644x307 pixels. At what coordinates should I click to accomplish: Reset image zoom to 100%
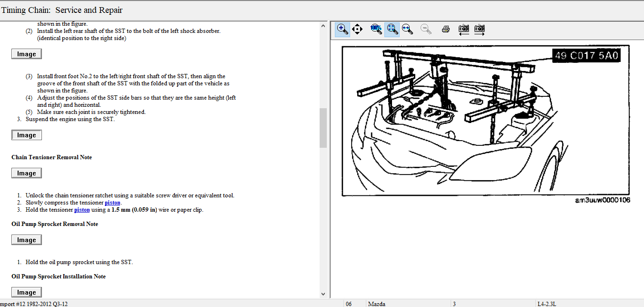tap(376, 29)
